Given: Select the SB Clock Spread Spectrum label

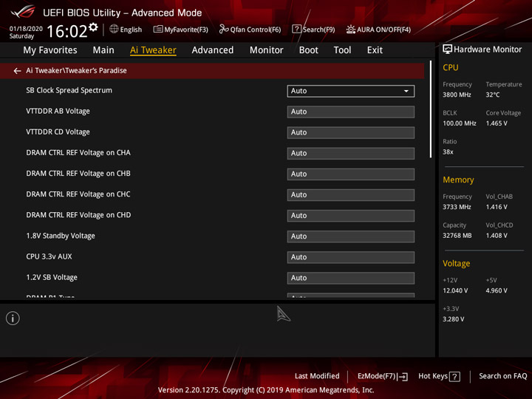Looking at the screenshot, I should 69,90.
